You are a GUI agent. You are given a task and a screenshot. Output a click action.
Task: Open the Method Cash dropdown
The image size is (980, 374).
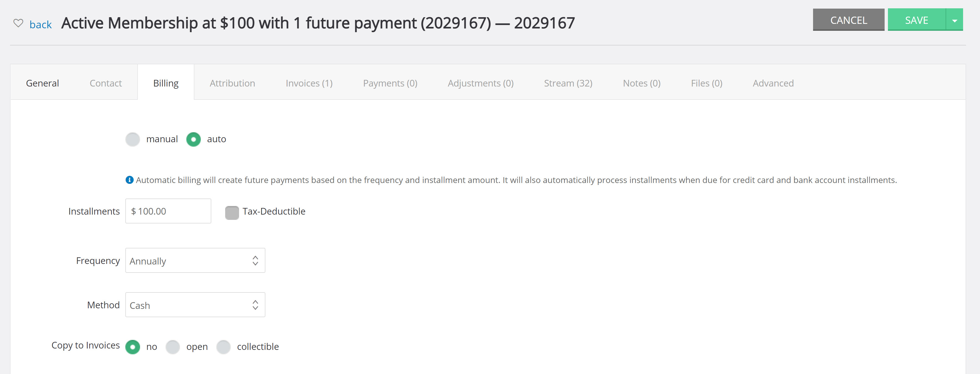tap(195, 305)
